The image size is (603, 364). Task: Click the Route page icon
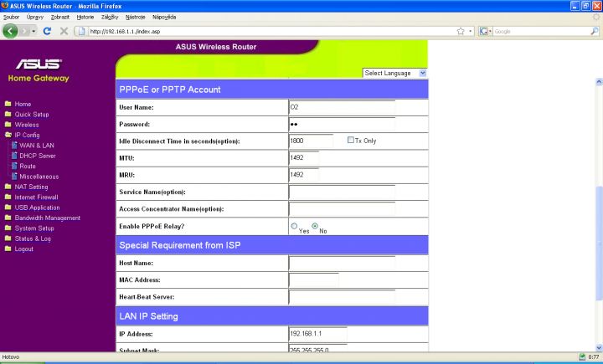(14, 166)
